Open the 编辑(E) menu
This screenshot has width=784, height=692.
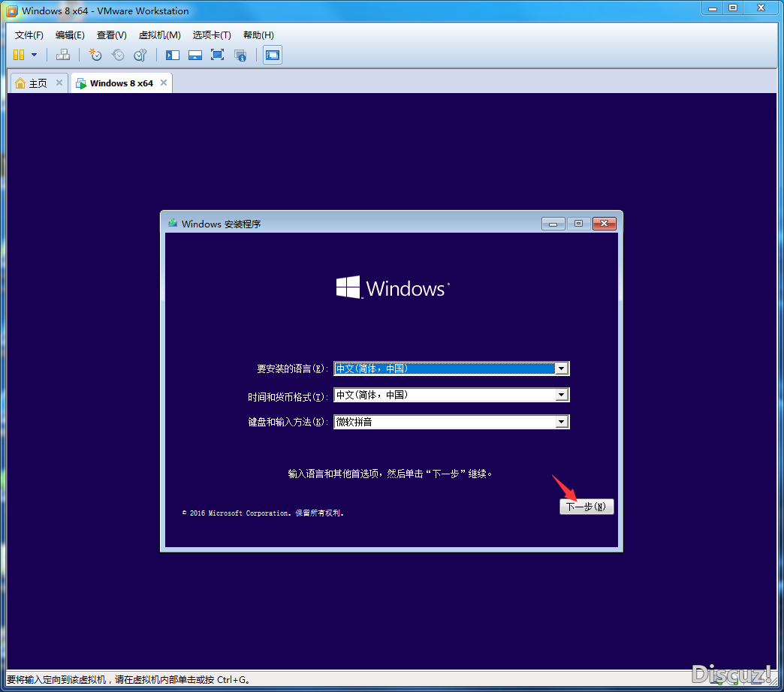tap(70, 35)
